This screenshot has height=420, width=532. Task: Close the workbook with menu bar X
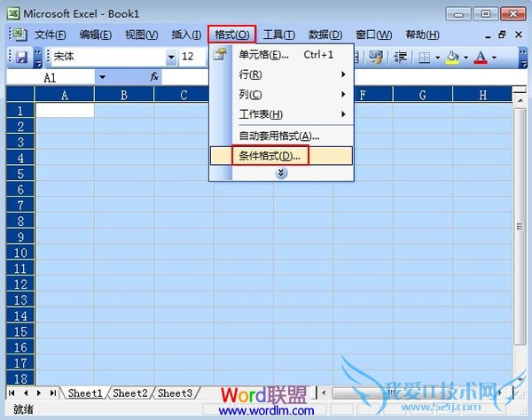[x=519, y=35]
